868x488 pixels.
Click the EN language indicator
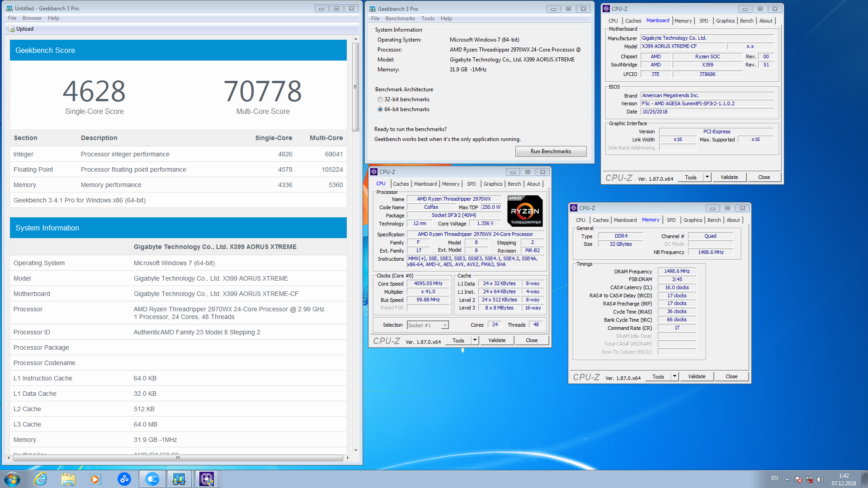coord(774,478)
